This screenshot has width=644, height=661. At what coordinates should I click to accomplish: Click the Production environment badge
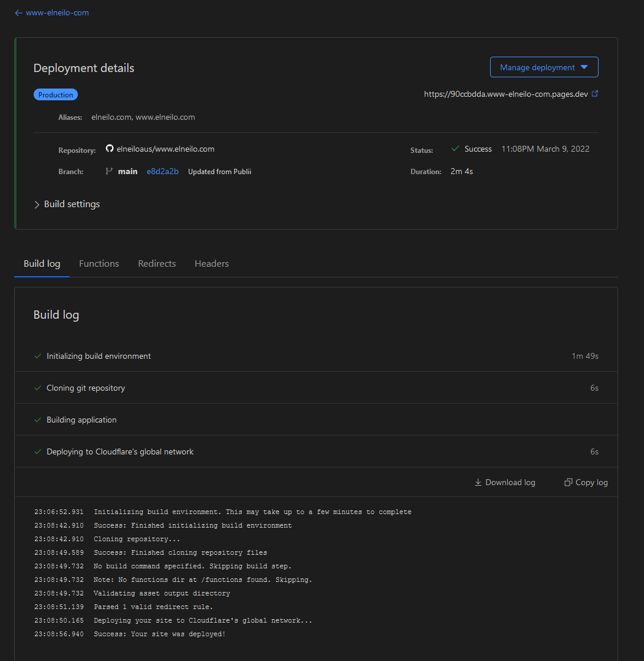pos(55,95)
